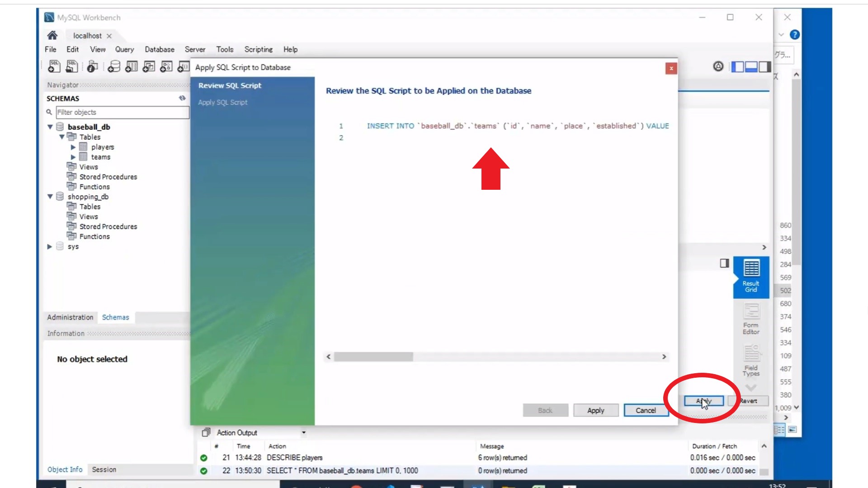Switch to the Administration tab
868x488 pixels.
tap(70, 317)
